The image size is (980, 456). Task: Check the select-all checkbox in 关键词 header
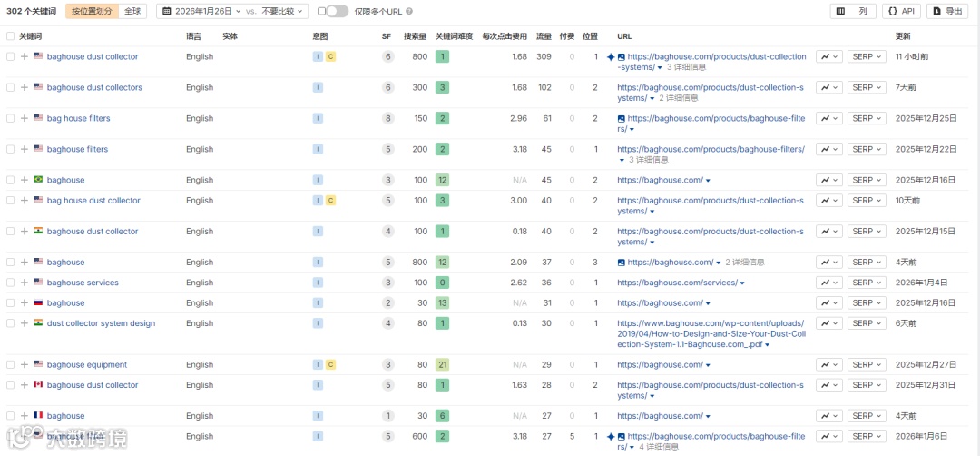point(10,36)
